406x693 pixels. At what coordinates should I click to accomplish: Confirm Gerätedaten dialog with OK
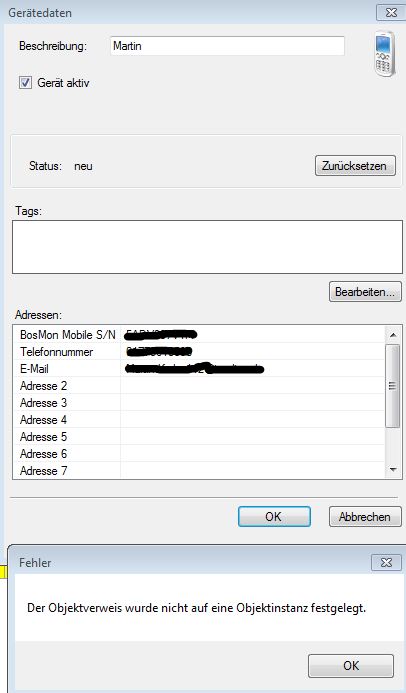(274, 517)
